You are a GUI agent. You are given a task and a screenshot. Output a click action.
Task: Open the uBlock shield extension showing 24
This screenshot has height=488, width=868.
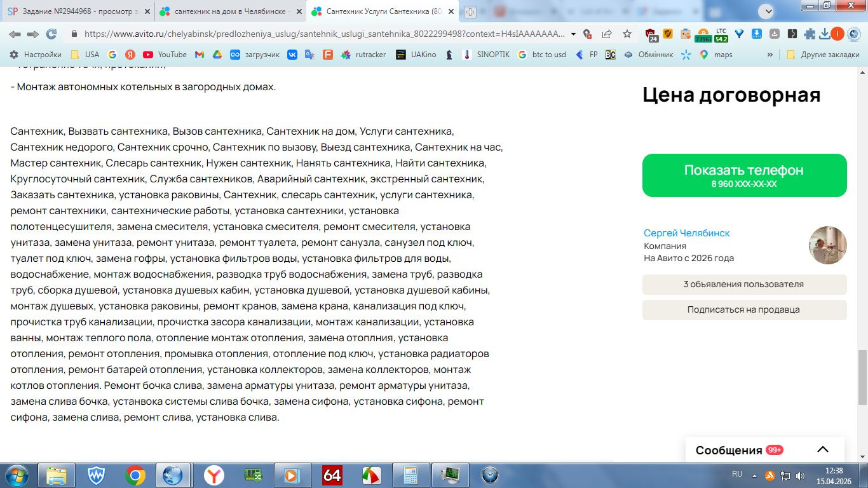click(651, 34)
